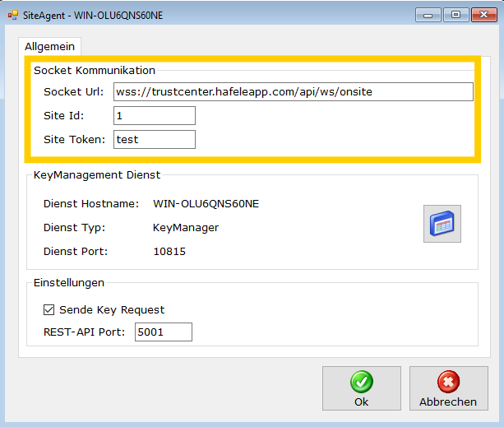Click the Socket Kommunikation group heading
504x427 pixels.
pyautogui.click(x=95, y=71)
